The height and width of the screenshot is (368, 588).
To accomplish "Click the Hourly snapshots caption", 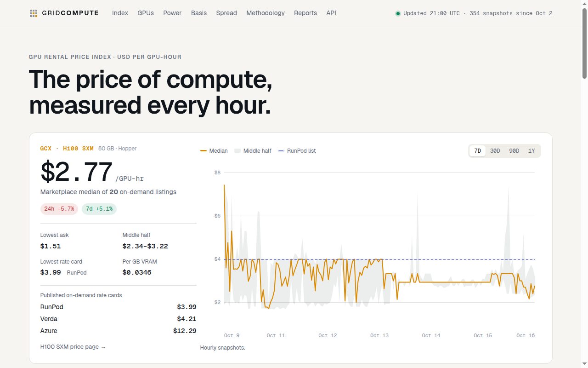I will coord(223,348).
